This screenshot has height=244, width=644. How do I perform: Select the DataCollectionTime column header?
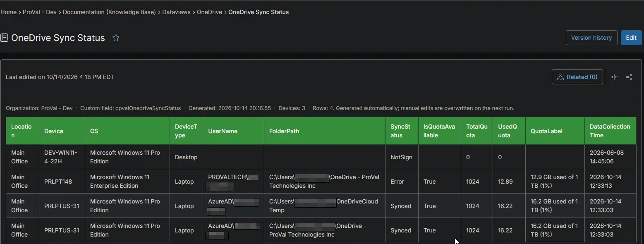click(x=610, y=131)
